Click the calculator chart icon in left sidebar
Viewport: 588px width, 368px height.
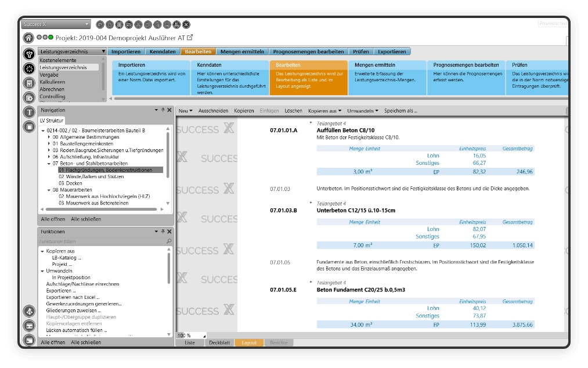click(x=29, y=83)
